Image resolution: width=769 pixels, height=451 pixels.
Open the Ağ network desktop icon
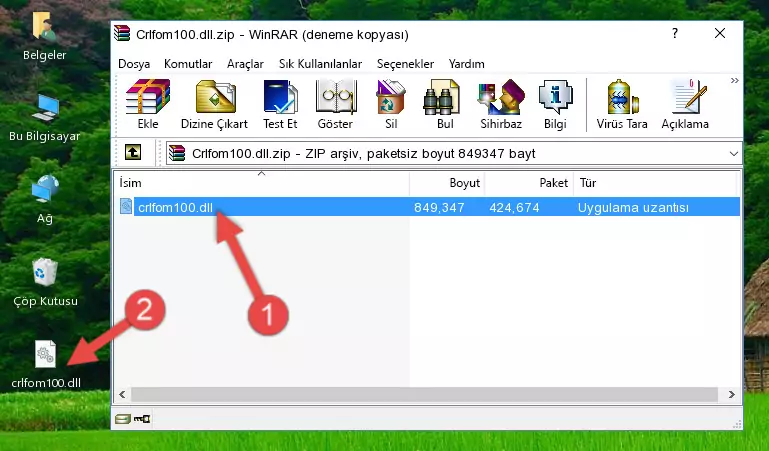coord(45,200)
